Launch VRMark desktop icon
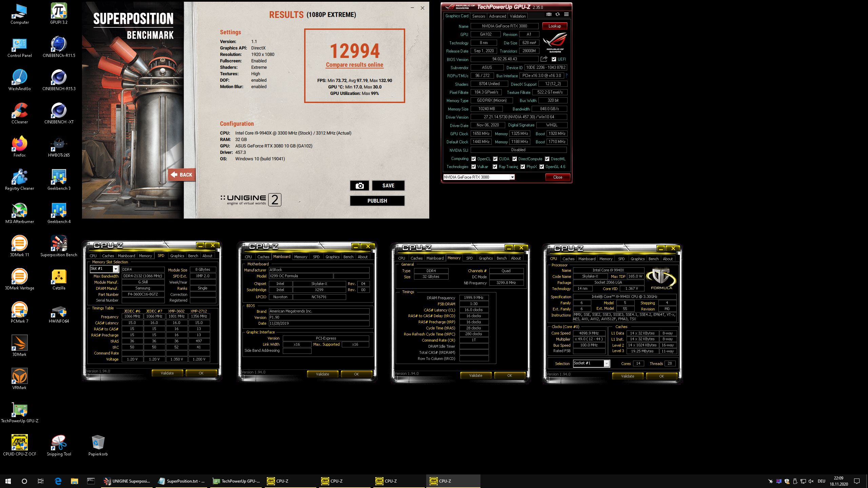Image resolution: width=868 pixels, height=488 pixels. coord(20,380)
